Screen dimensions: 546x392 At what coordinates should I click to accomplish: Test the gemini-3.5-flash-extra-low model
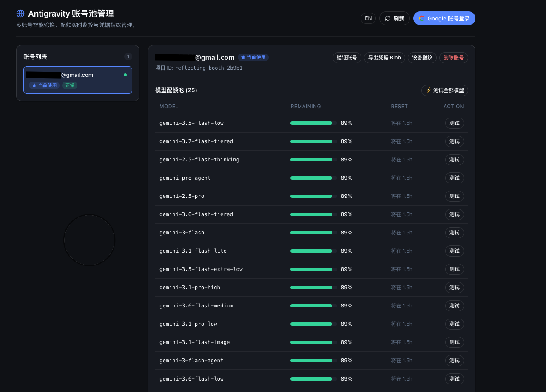pos(455,269)
